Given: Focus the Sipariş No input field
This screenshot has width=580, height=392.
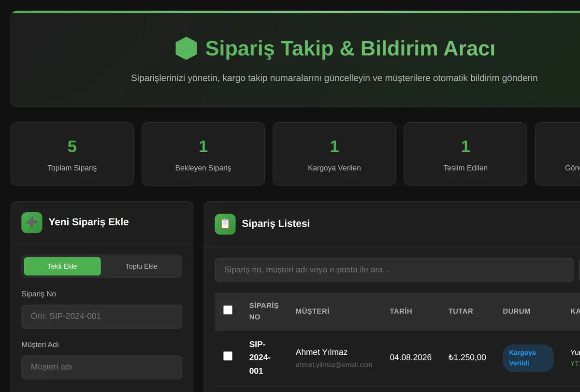Looking at the screenshot, I should 102,317.
